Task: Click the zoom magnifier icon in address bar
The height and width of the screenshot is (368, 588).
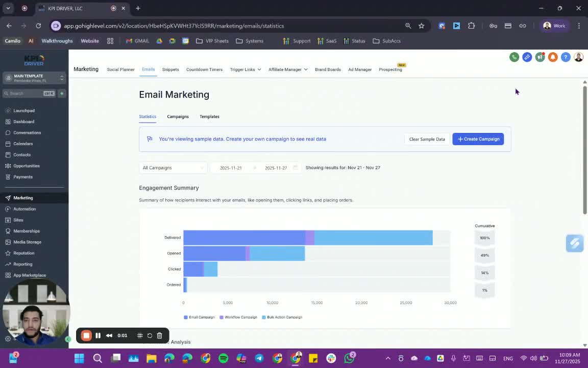Action: pyautogui.click(x=408, y=26)
